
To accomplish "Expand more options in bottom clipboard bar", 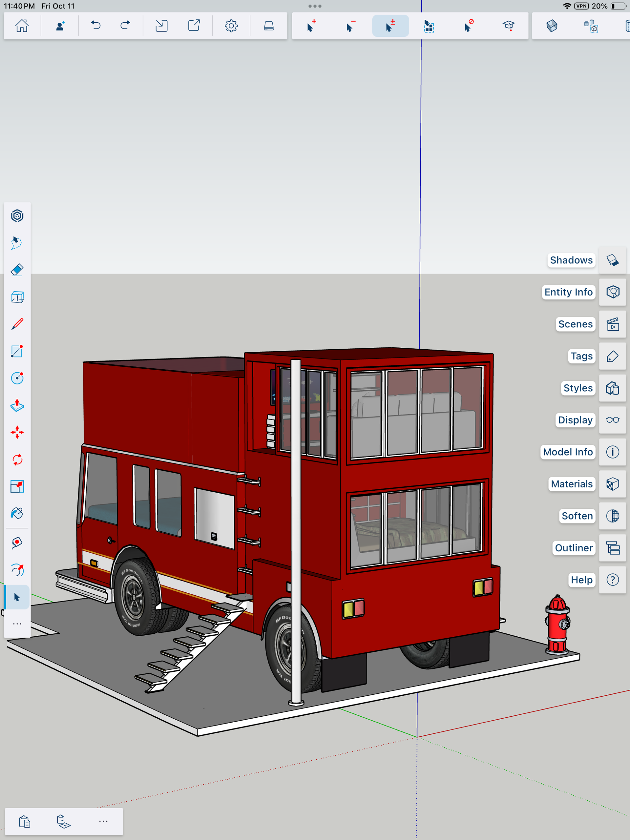I will (x=103, y=821).
